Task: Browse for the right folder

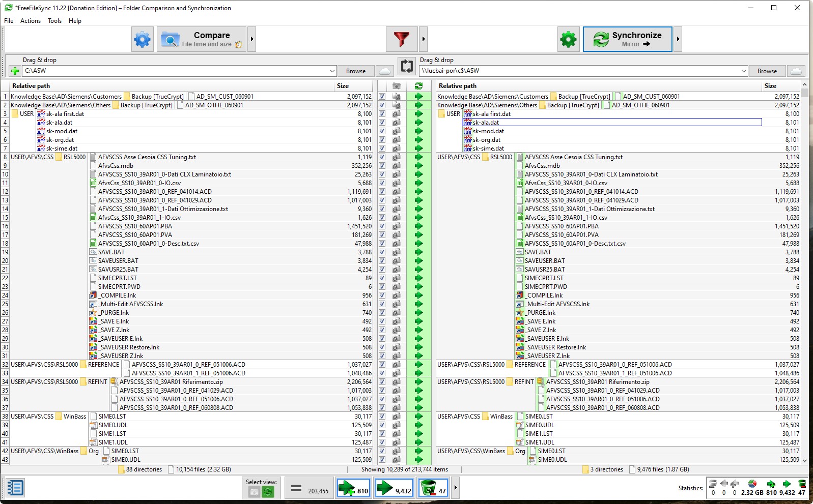Action: (x=767, y=71)
